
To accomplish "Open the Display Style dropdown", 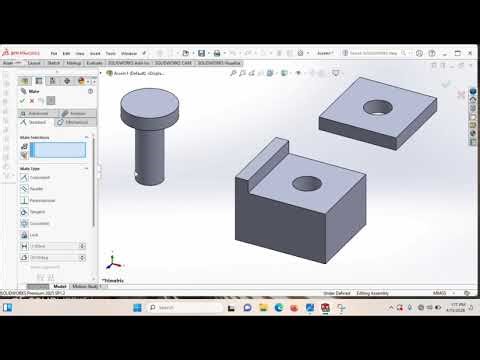I will point(285,73).
